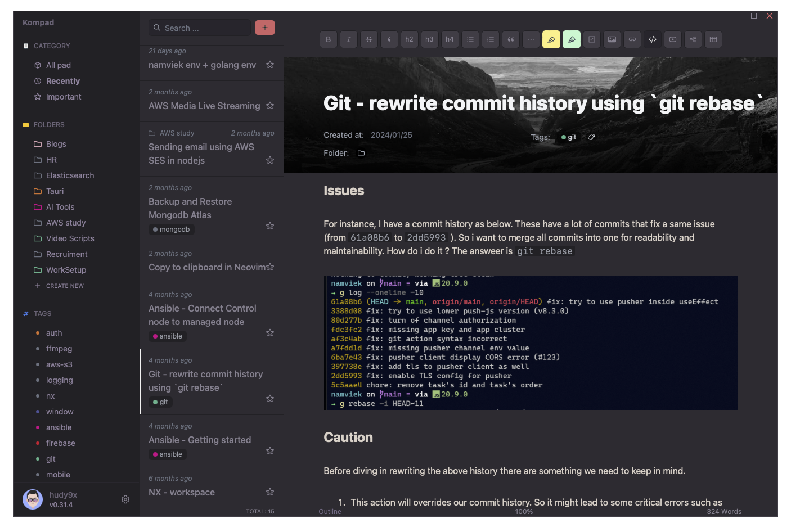The height and width of the screenshot is (532, 791).
Task: Click the note title "Git - rewrite commit history"
Action: 543,103
